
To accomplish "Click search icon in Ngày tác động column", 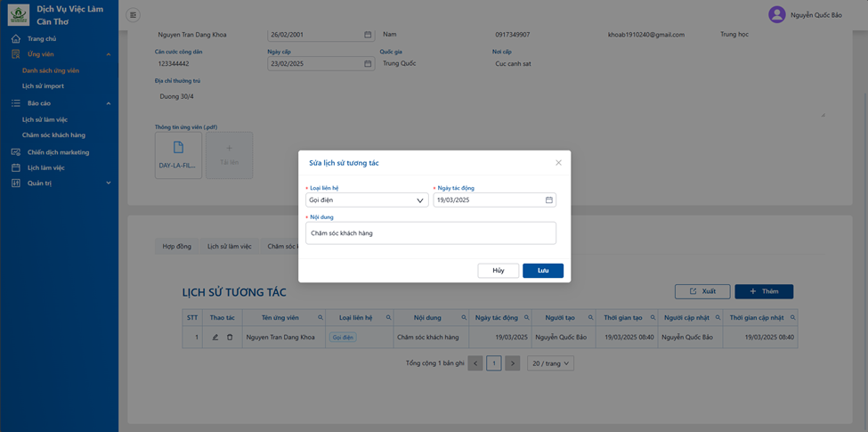I will 526,318.
